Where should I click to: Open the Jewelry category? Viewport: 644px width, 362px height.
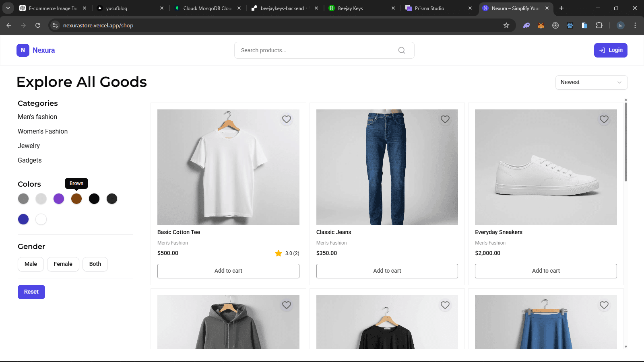(29, 146)
